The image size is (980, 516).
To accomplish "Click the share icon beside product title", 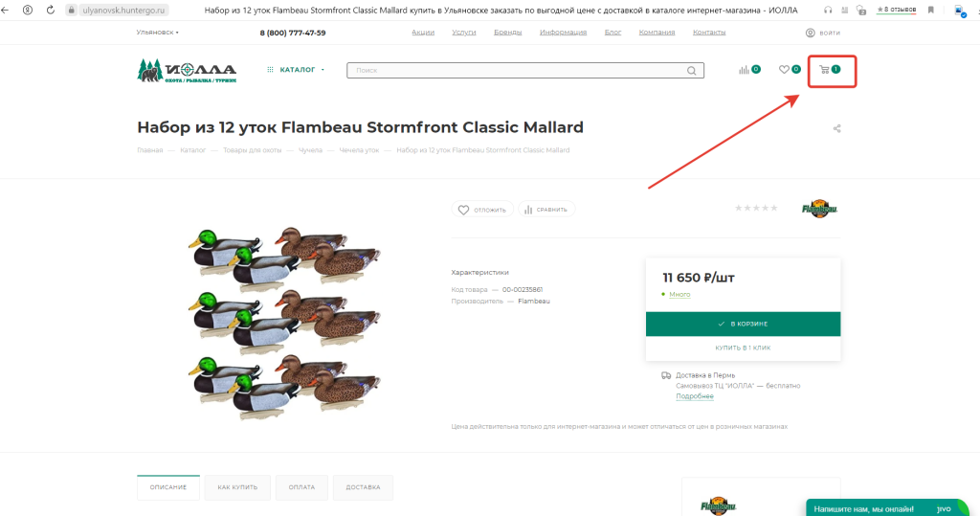I will (x=837, y=128).
